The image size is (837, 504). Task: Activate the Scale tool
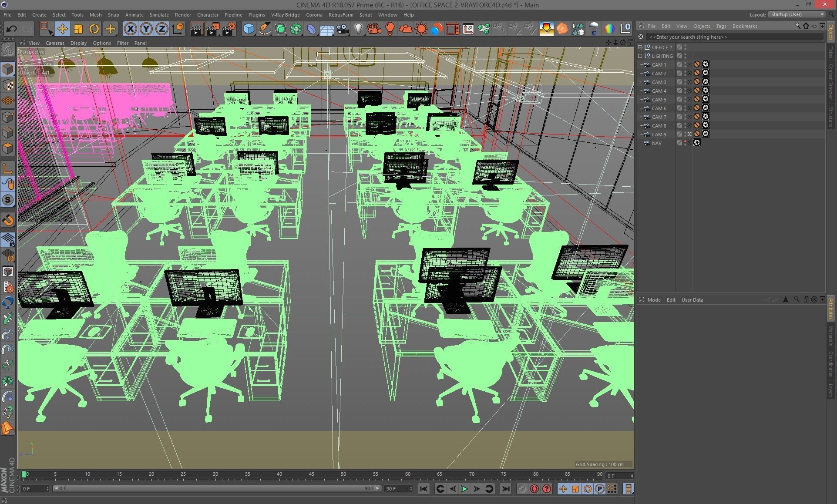tap(78, 29)
